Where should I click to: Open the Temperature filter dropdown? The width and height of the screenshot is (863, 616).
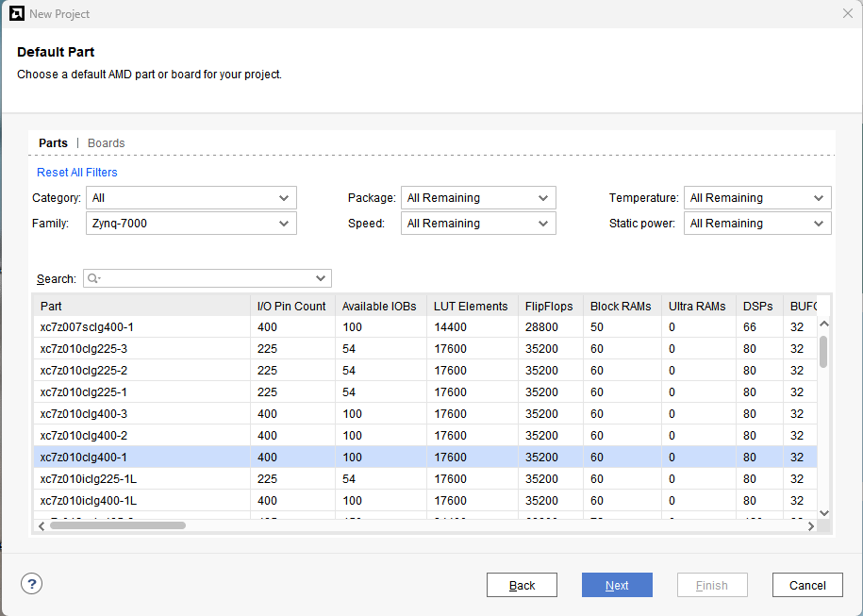tap(757, 197)
